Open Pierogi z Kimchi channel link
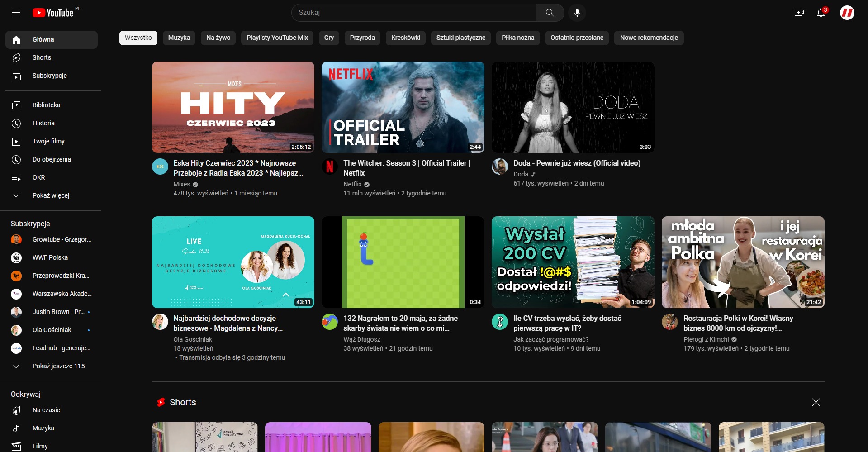This screenshot has height=452, width=868. coord(706,339)
